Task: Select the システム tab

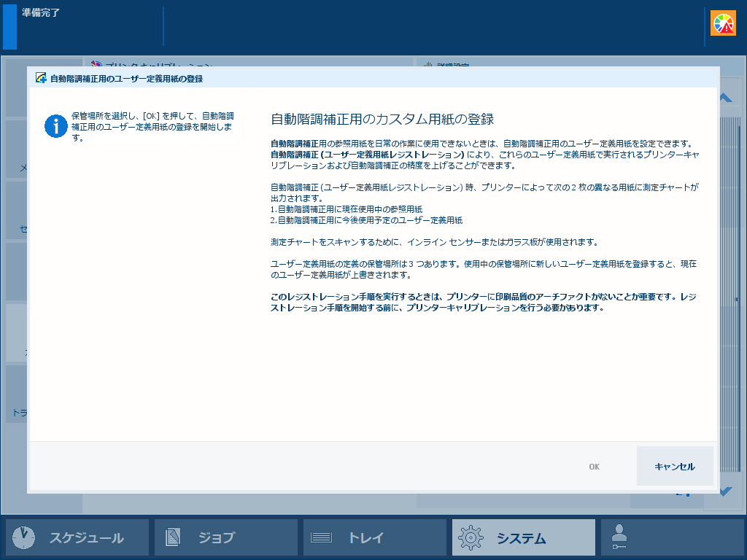Action: [x=524, y=537]
